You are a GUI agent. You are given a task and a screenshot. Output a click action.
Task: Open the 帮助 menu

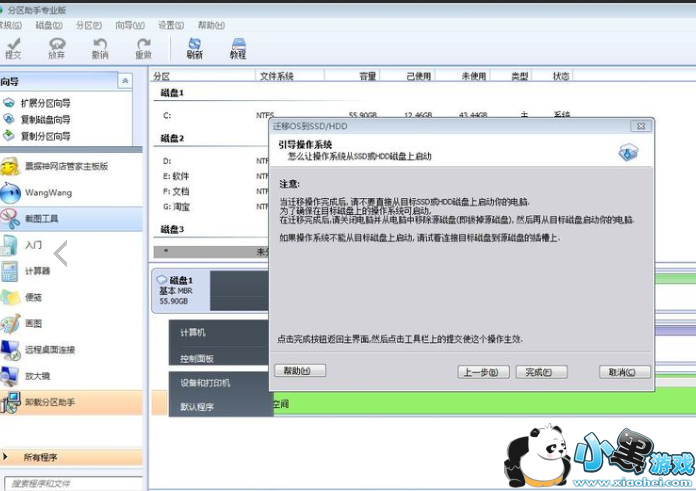click(x=211, y=25)
